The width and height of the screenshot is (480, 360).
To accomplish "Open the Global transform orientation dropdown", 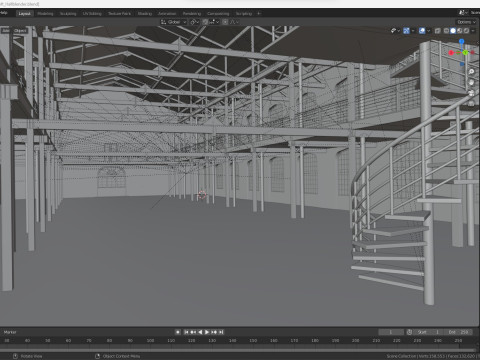I will [x=173, y=22].
